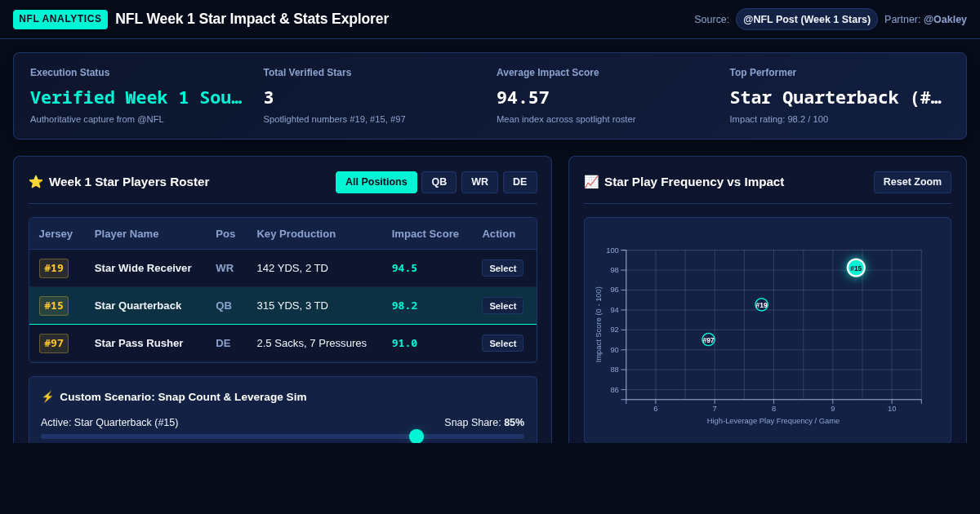Click the 'Impact Score (0 - 100)' axis label
The width and height of the screenshot is (980, 514).
(x=598, y=325)
